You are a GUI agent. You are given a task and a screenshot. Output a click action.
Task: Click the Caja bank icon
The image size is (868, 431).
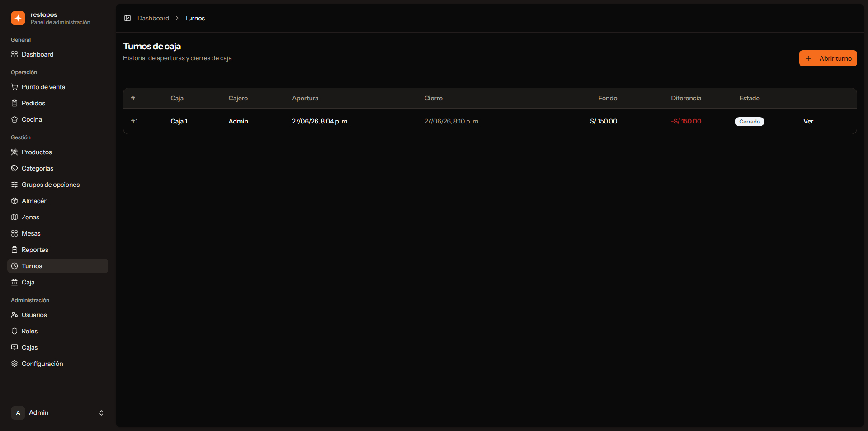(x=14, y=282)
